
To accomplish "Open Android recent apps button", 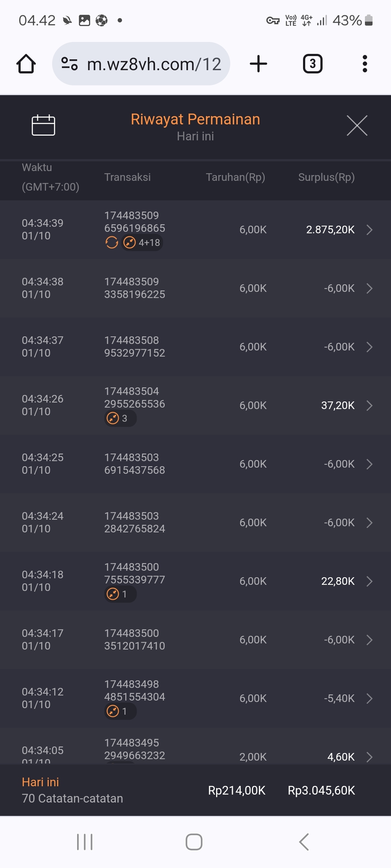I will click(x=85, y=842).
